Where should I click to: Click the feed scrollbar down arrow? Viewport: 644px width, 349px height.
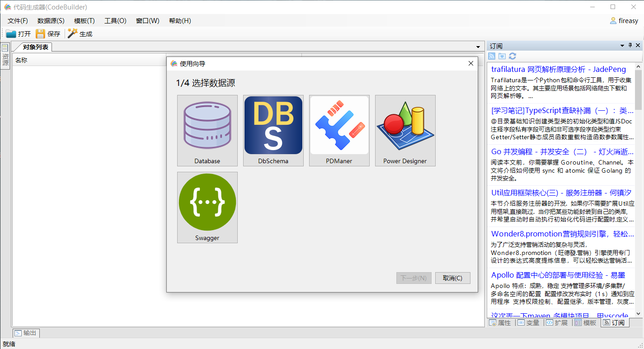(639, 313)
